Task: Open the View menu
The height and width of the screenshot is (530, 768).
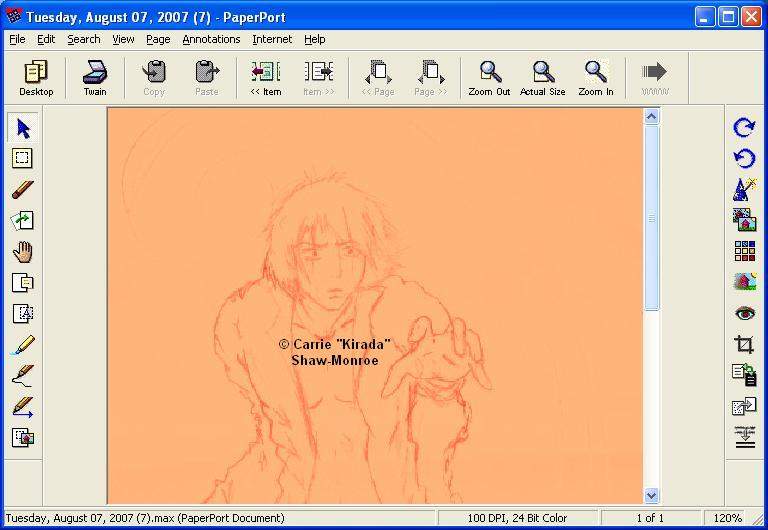Action: point(123,39)
